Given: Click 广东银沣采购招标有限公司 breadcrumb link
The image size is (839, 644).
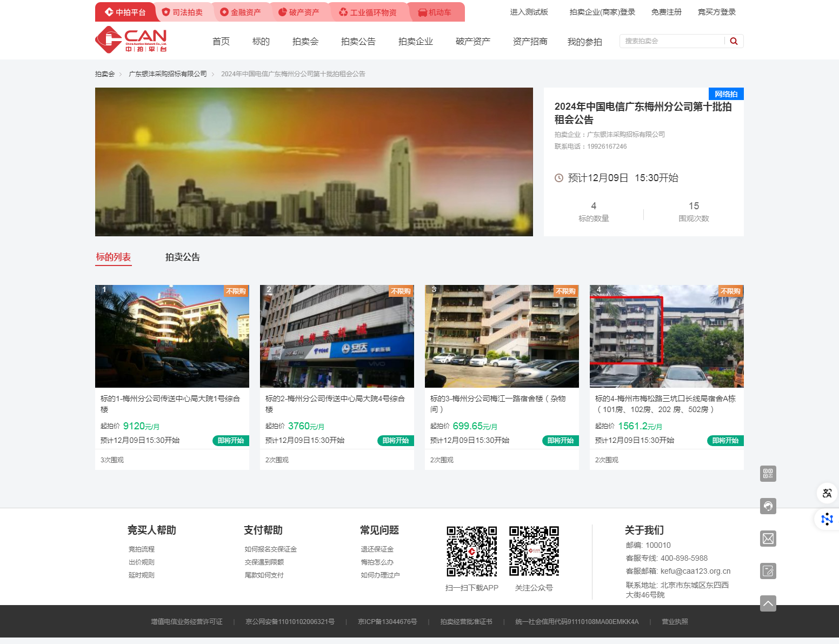Looking at the screenshot, I should point(168,74).
